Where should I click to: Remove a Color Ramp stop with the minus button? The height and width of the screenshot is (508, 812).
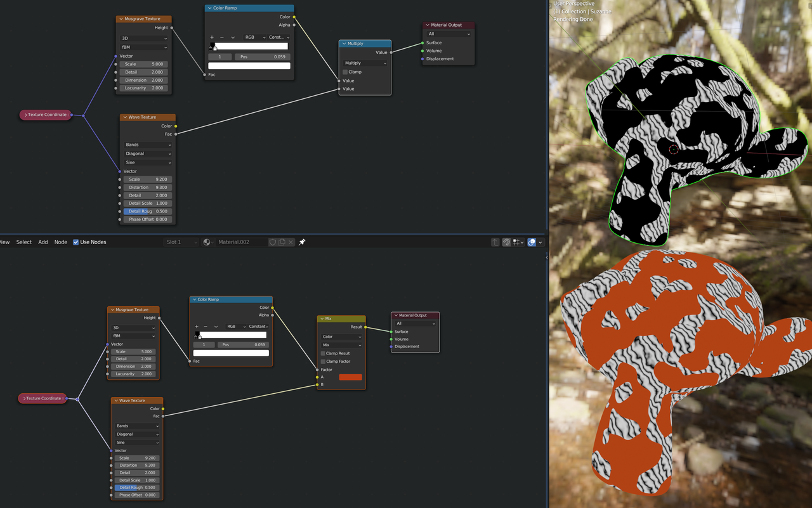pyautogui.click(x=205, y=326)
